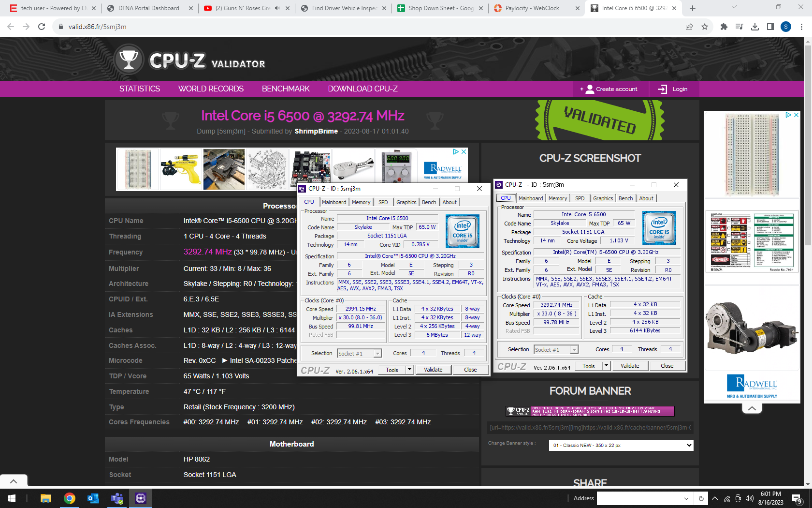Refresh the taskbar Address toolbar
The height and width of the screenshot is (508, 812).
[701, 498]
